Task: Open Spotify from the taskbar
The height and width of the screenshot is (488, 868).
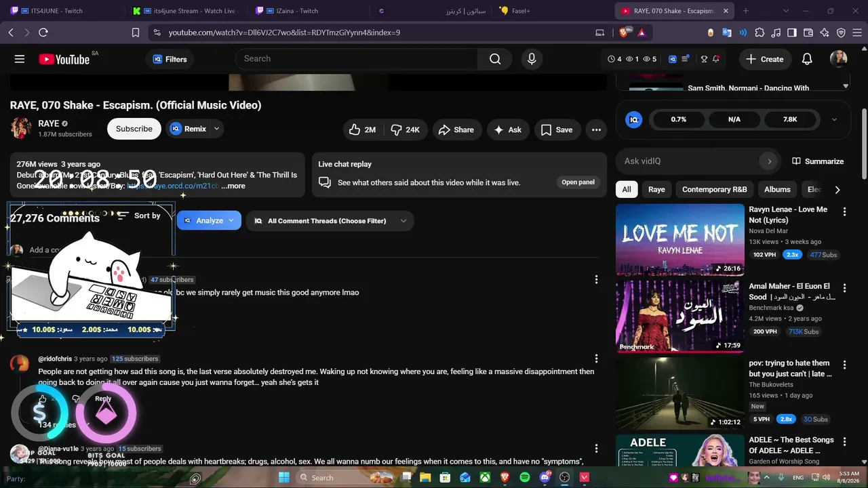Action: tap(525, 478)
